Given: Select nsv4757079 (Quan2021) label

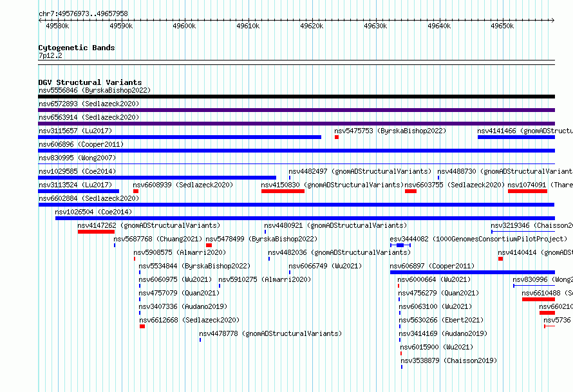Looking at the screenshot, I should [x=179, y=293].
